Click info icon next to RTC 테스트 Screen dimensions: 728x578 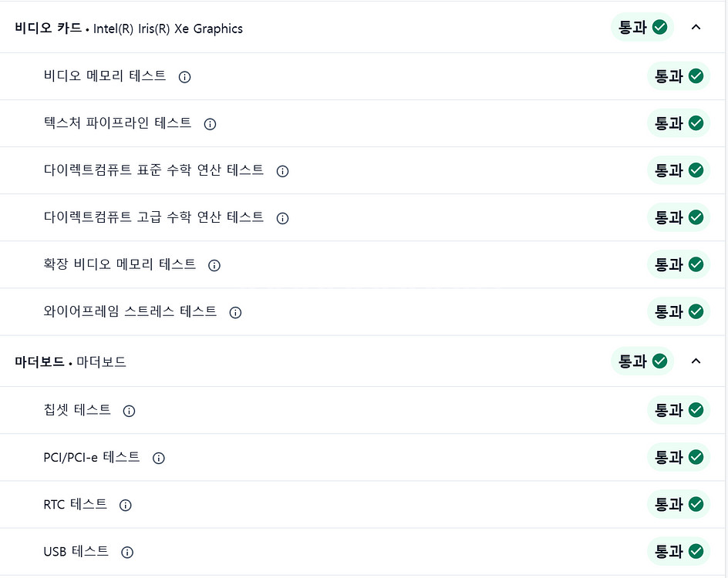click(126, 505)
